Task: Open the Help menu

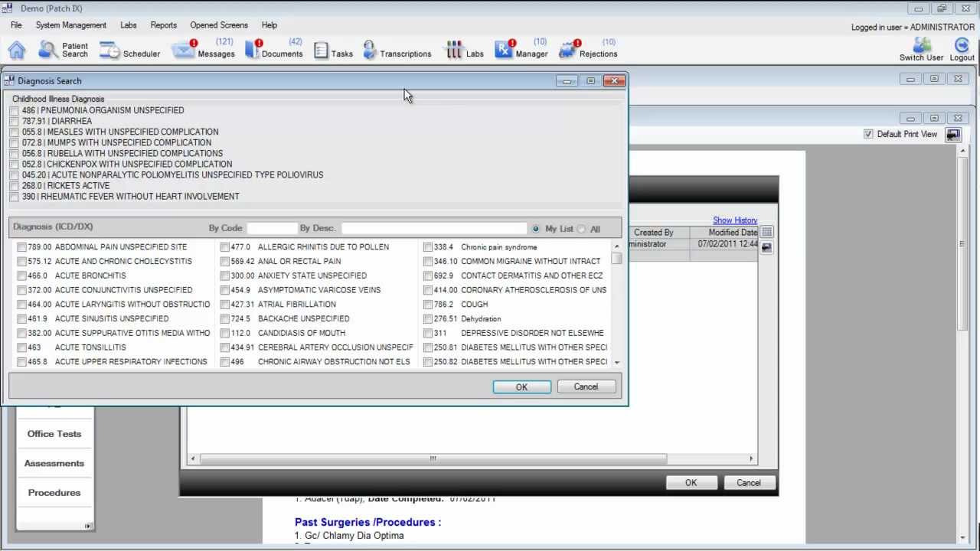Action: [x=269, y=25]
